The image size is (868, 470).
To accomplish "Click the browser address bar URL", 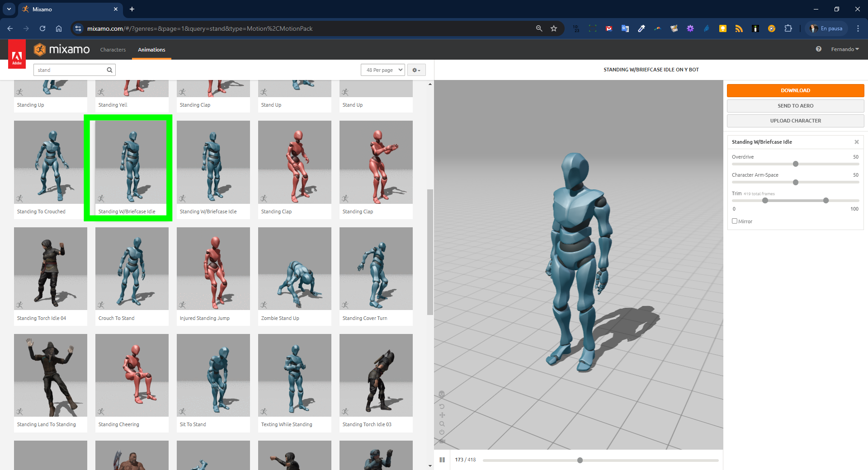I will 200,28.
